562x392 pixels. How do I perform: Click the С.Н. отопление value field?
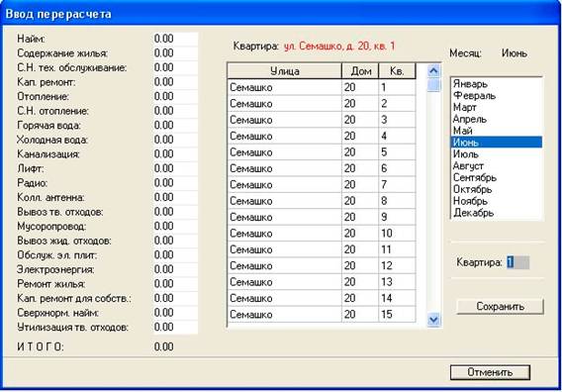tap(175, 111)
